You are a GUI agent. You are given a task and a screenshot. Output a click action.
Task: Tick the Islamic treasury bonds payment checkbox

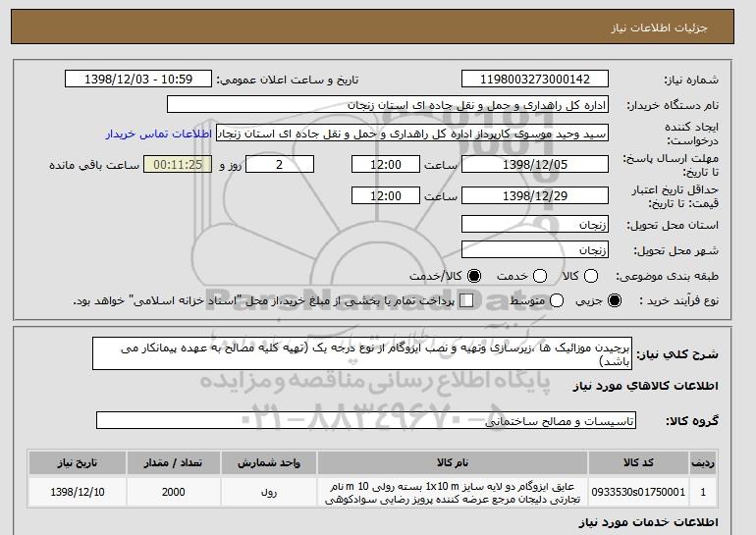coord(466,300)
